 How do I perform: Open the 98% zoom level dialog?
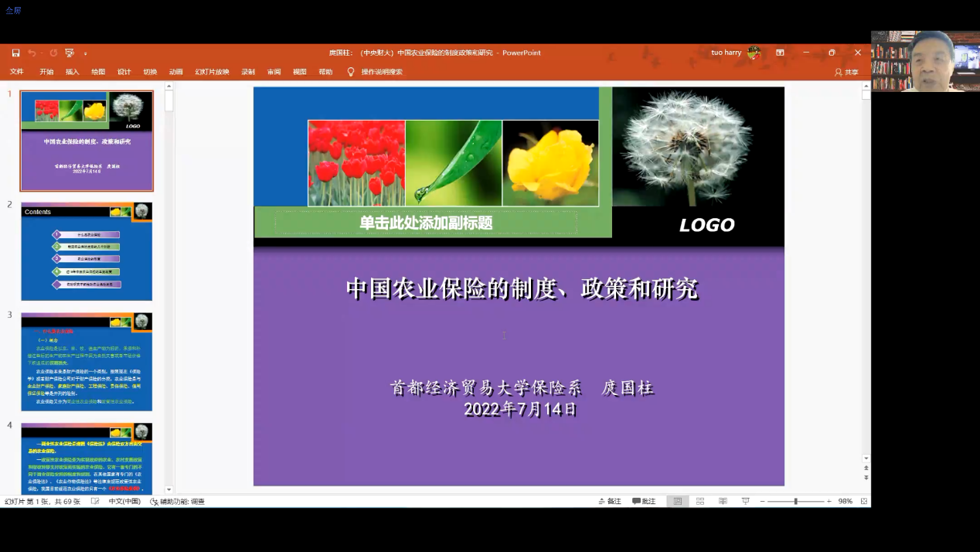click(846, 501)
